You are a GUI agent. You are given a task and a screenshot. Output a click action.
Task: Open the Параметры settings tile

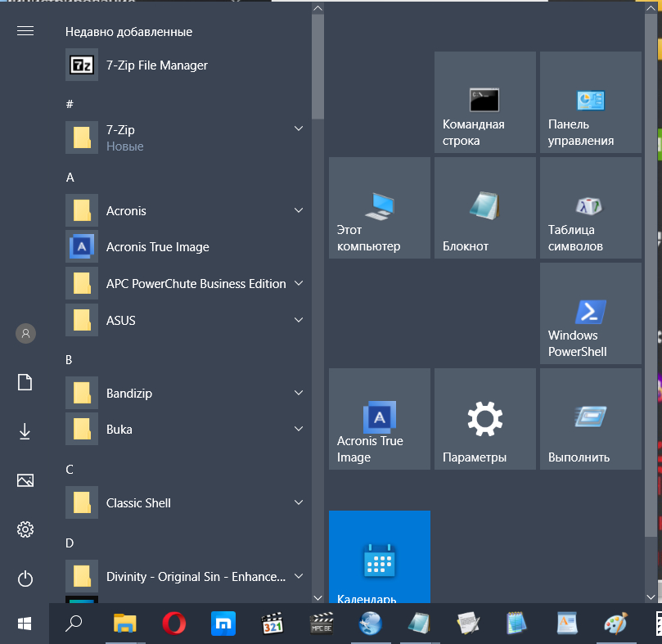pos(485,419)
